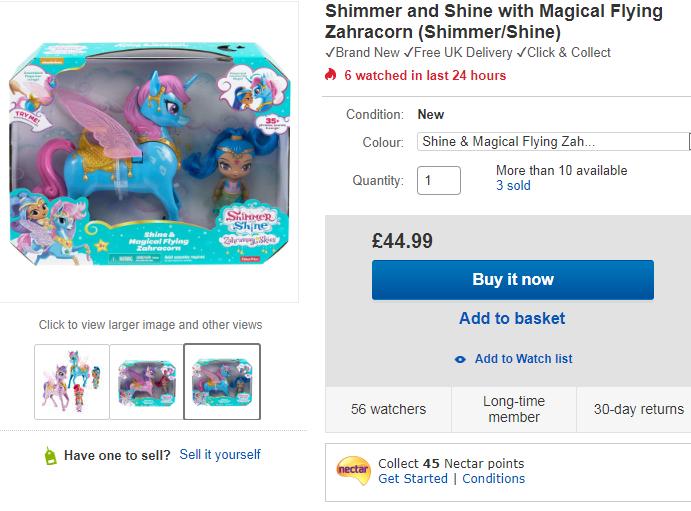Viewport: 691px width, 511px height.
Task: Click the Long-time member box
Action: pyautogui.click(x=513, y=409)
